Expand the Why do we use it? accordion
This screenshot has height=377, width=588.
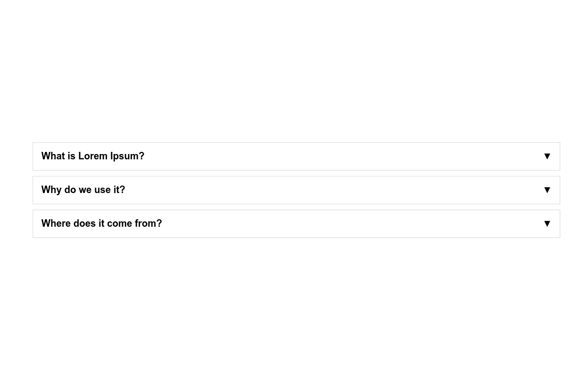pos(296,190)
